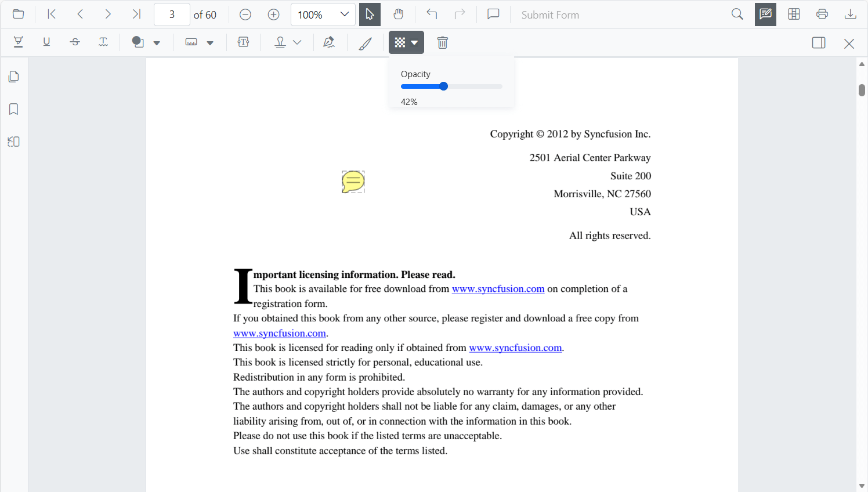Switch to the annotation editing toolbar
Image resolution: width=868 pixels, height=492 pixels.
point(765,14)
